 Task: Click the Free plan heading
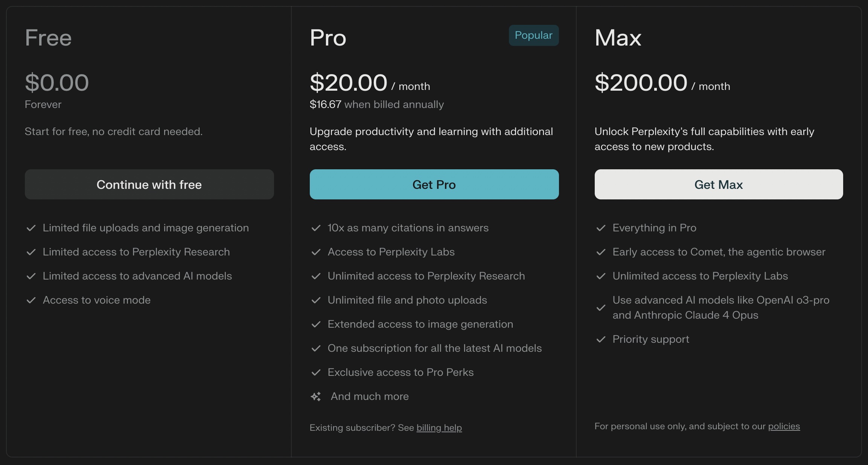click(48, 38)
